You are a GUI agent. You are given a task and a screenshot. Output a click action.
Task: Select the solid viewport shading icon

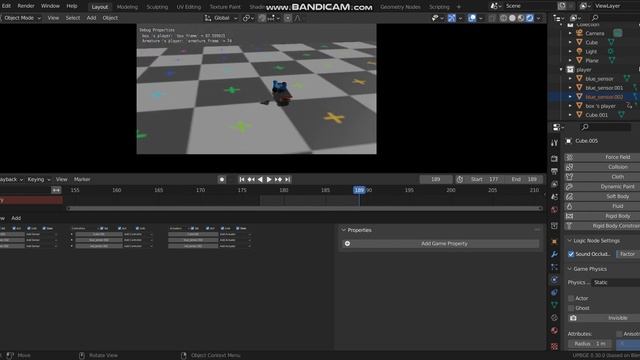point(512,18)
